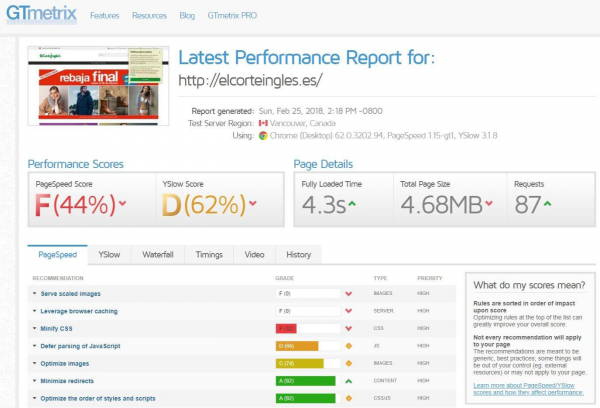The width and height of the screenshot is (600, 408).
Task: Click the PRIORITY column header
Action: [430, 278]
